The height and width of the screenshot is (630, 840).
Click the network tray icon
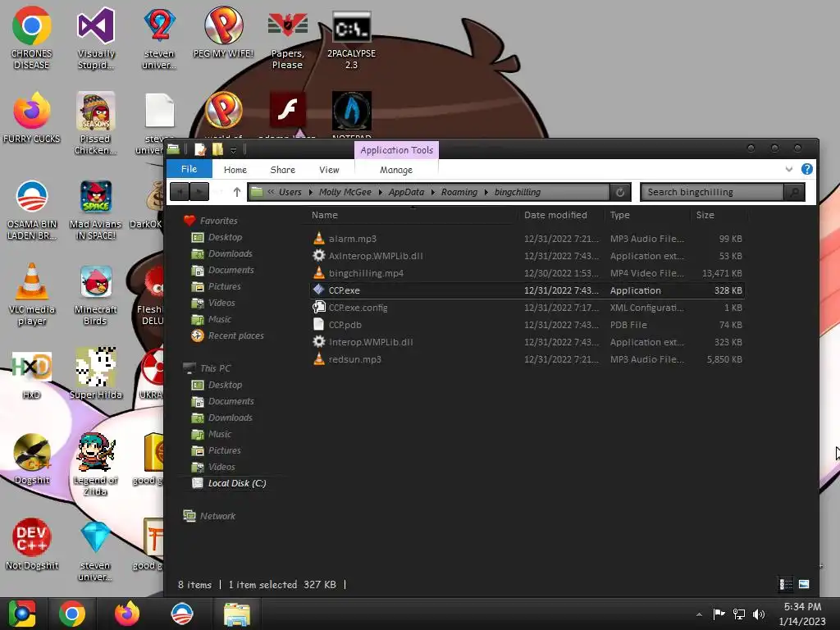tap(739, 614)
